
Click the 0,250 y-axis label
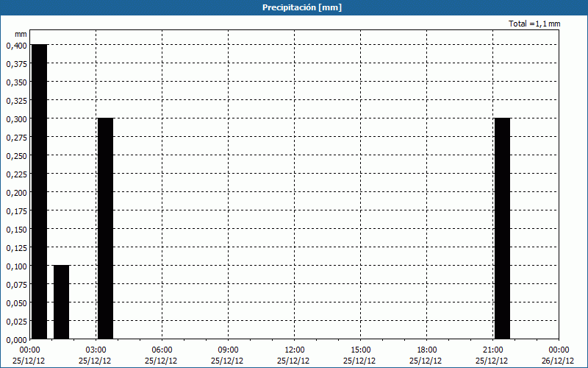16,156
